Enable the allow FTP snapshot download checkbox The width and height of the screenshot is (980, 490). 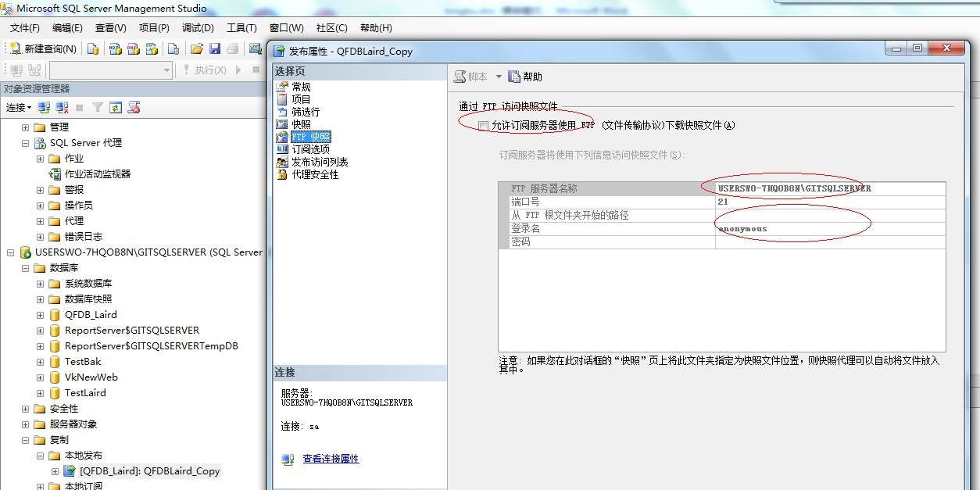tap(483, 125)
